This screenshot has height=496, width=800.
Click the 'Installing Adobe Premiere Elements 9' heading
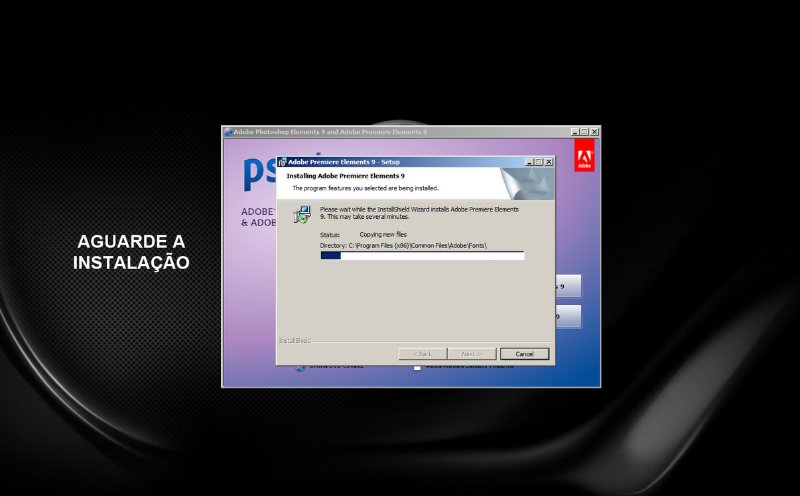pos(345,176)
